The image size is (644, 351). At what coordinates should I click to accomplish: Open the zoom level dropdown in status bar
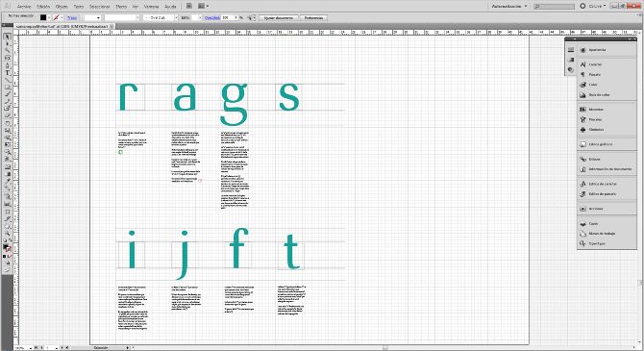pos(31,348)
